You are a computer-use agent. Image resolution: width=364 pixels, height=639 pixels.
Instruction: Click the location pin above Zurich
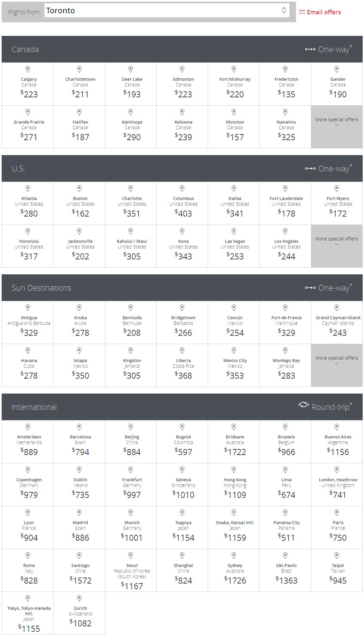[79, 598]
